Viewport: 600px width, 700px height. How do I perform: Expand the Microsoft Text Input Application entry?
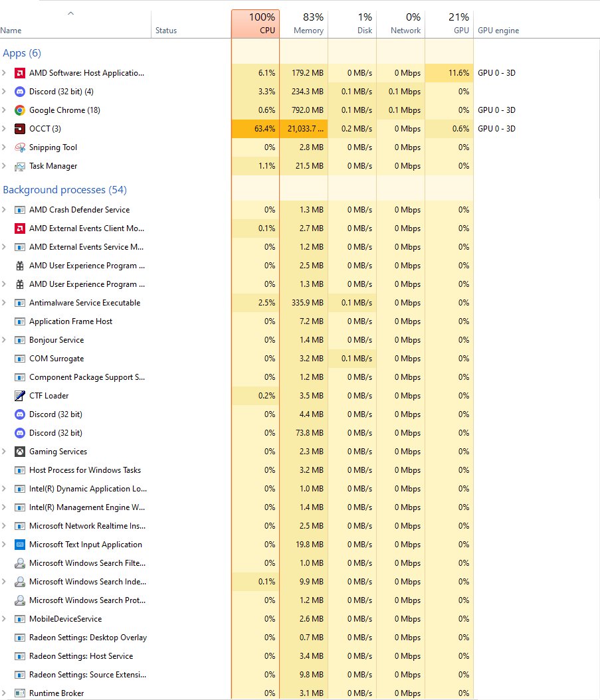click(x=4, y=545)
